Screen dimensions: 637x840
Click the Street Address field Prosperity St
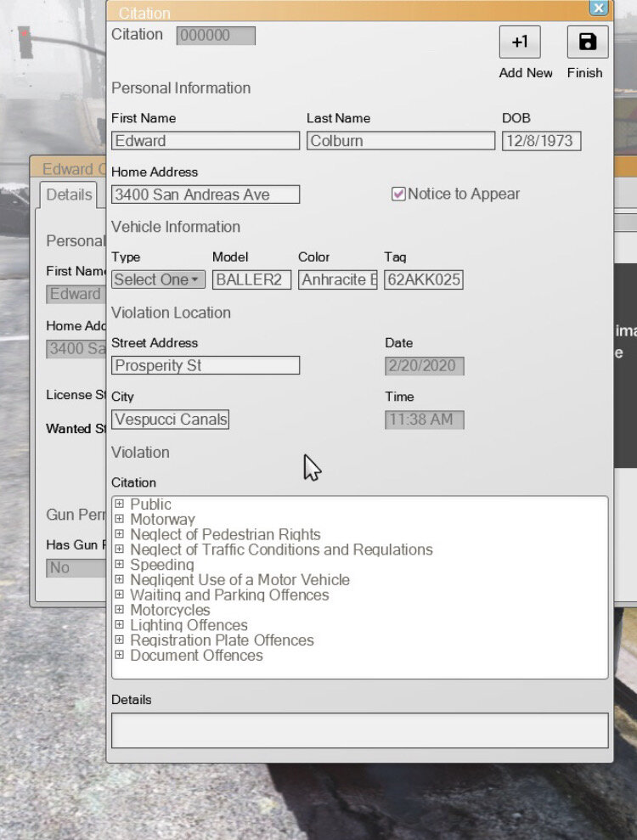(x=205, y=366)
